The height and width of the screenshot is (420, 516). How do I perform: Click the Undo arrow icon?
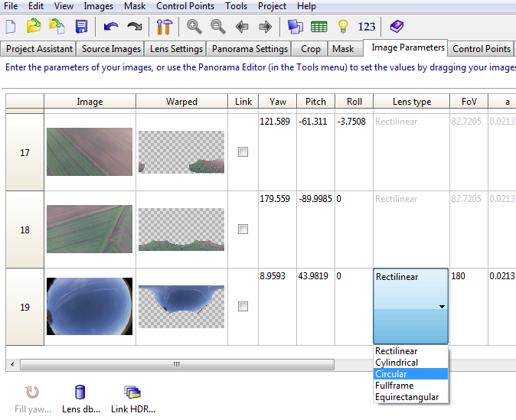tap(111, 27)
